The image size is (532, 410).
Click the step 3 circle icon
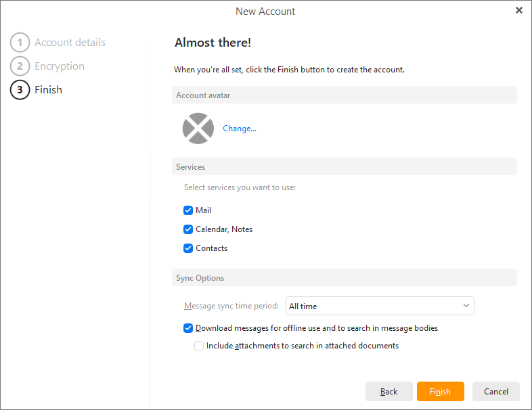[x=20, y=90]
